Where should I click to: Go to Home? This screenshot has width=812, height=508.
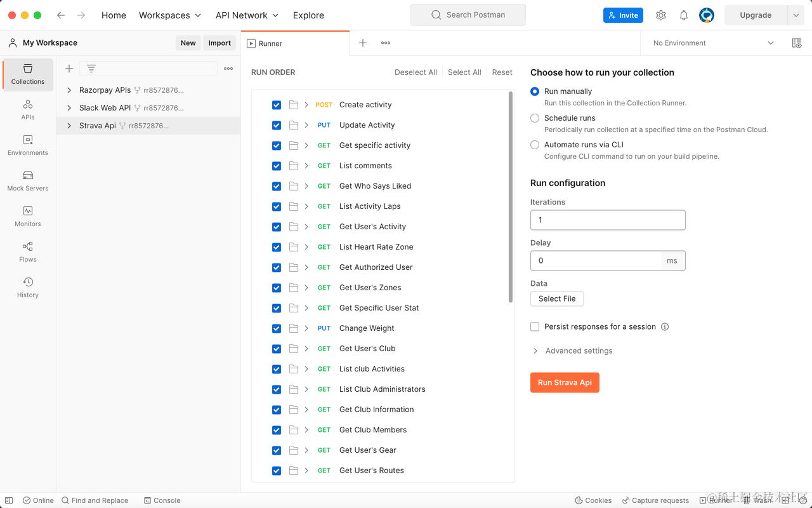point(114,15)
